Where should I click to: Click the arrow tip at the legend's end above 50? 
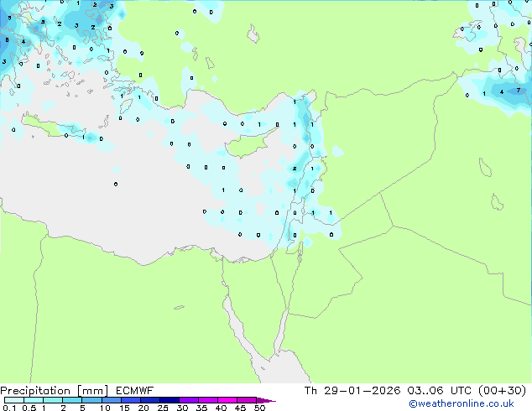266,400
